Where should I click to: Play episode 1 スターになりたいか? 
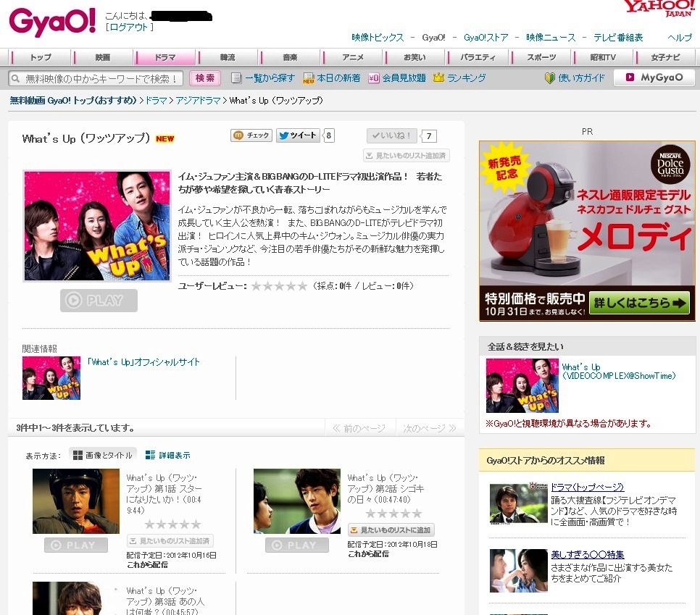pyautogui.click(x=76, y=545)
